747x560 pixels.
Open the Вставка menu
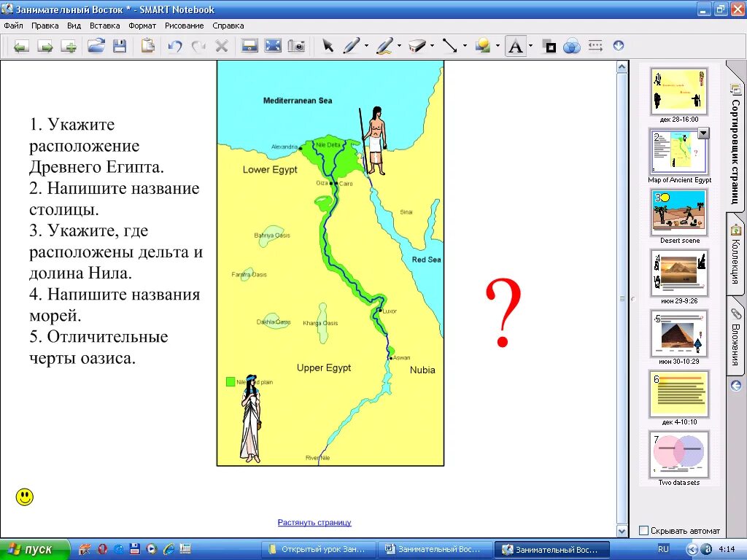tap(105, 26)
